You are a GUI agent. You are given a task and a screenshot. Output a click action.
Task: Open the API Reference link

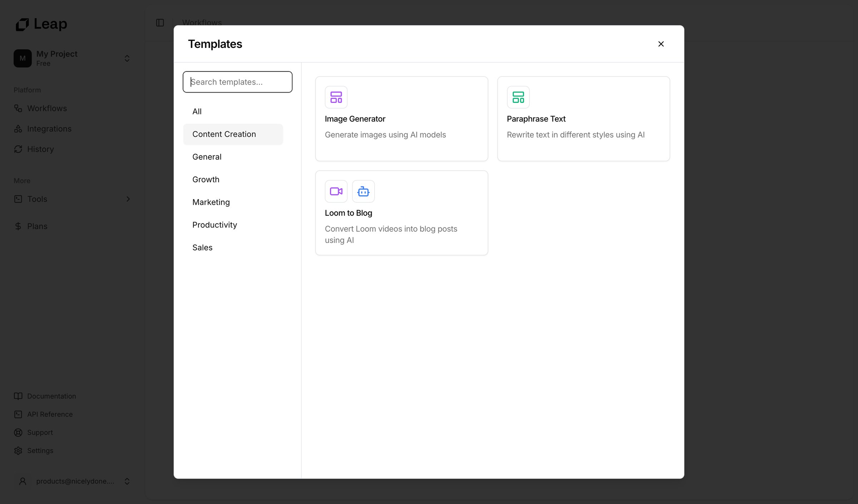[x=50, y=414]
